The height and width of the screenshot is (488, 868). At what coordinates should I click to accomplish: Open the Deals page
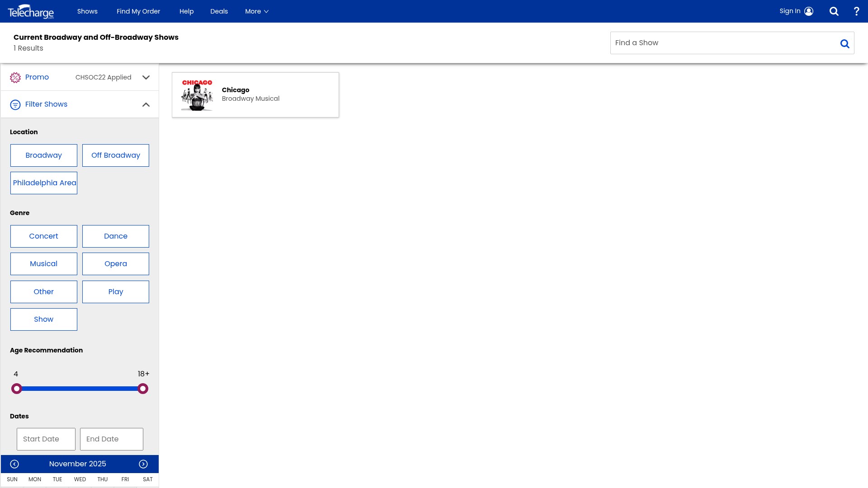pyautogui.click(x=219, y=11)
